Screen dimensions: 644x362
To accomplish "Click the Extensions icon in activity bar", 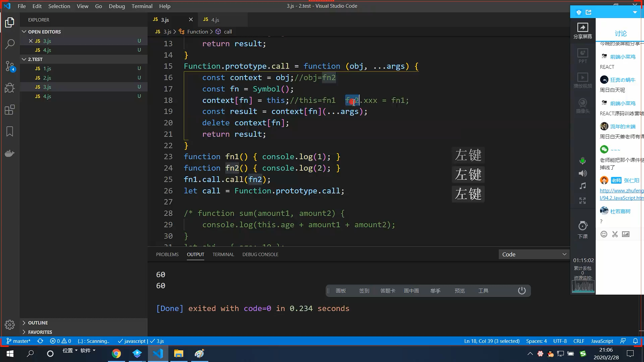I will pyautogui.click(x=10, y=110).
